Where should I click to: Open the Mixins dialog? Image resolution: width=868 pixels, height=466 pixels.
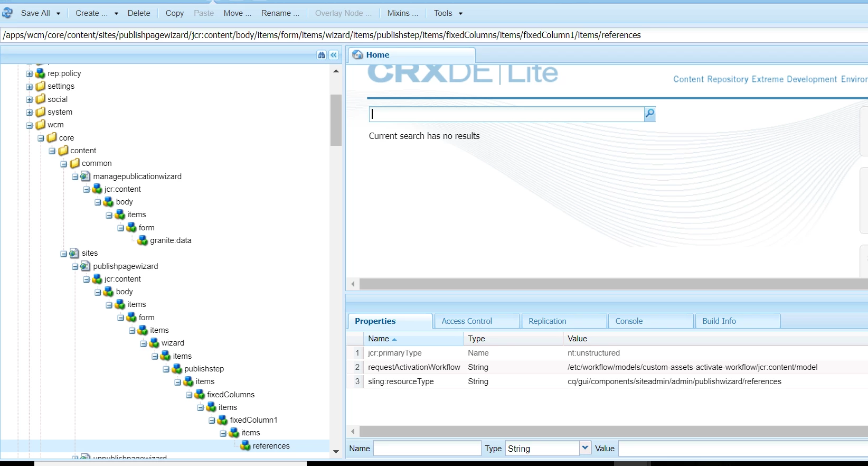[402, 13]
